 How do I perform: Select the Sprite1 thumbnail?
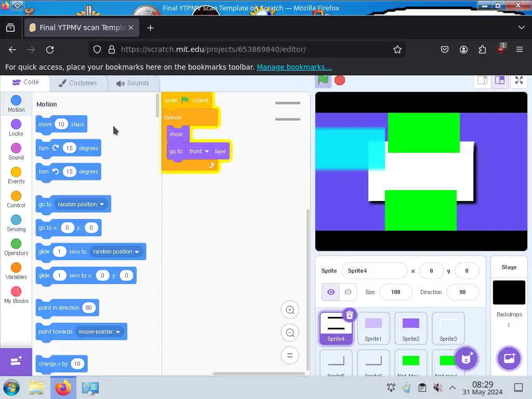point(373,328)
